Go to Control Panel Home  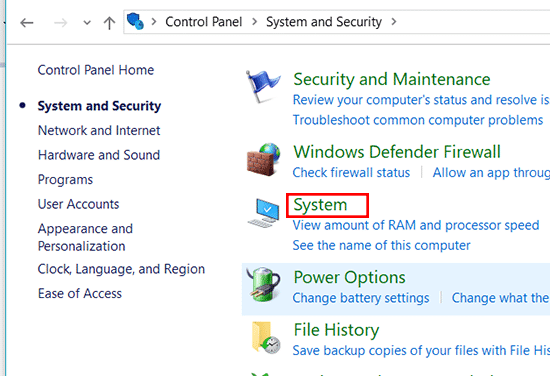pyautogui.click(x=96, y=70)
